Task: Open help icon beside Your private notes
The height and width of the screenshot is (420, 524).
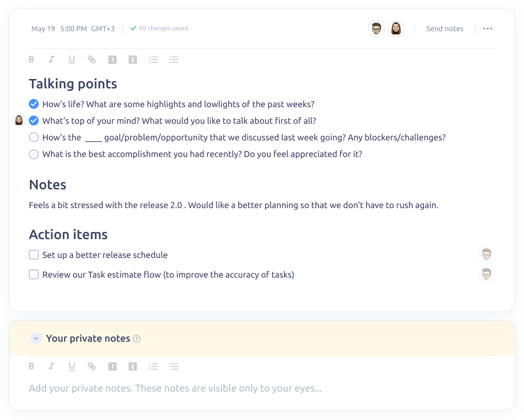Action: (x=136, y=339)
